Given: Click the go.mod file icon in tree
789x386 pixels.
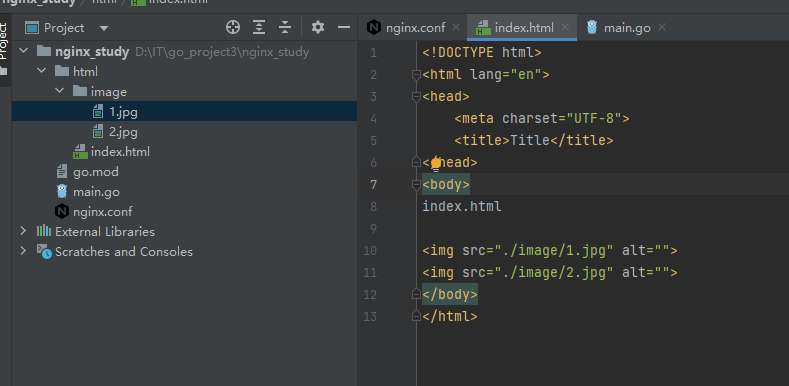Looking at the screenshot, I should (x=62, y=172).
